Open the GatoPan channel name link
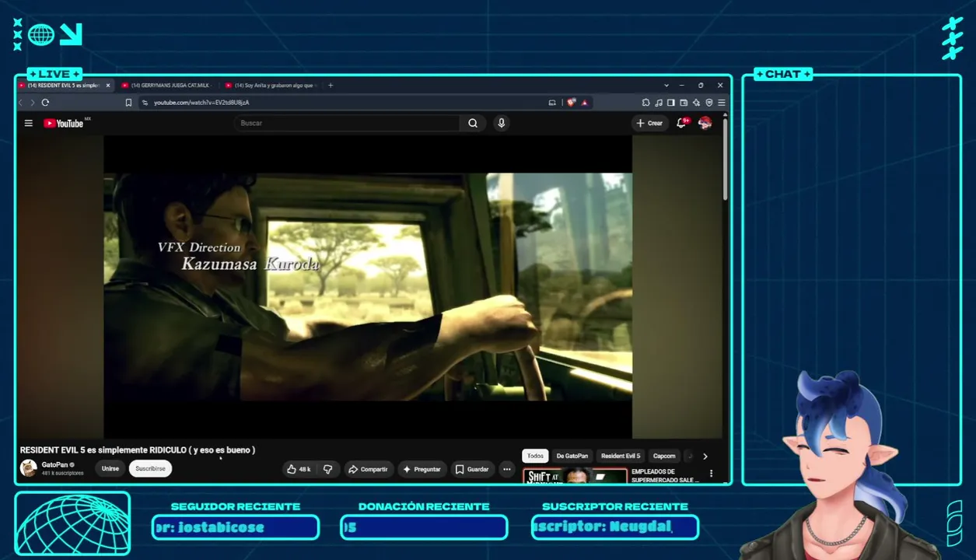The image size is (976, 560). [x=54, y=464]
